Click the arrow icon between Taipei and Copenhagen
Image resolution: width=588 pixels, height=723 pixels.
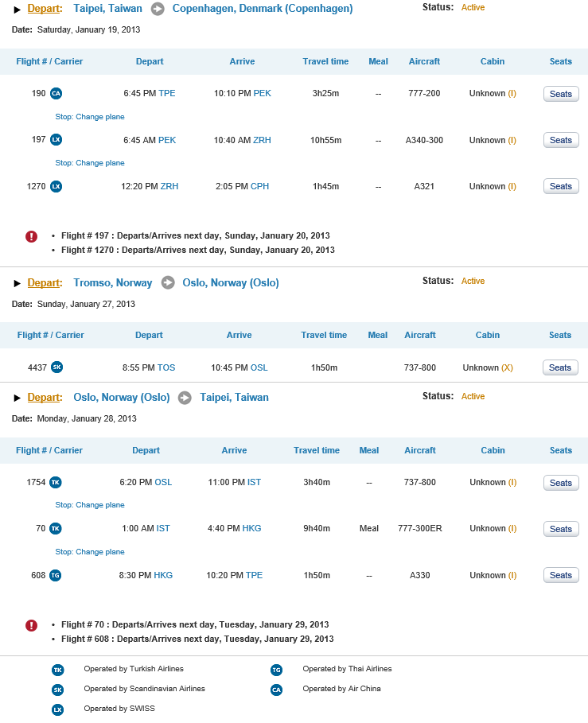click(158, 9)
